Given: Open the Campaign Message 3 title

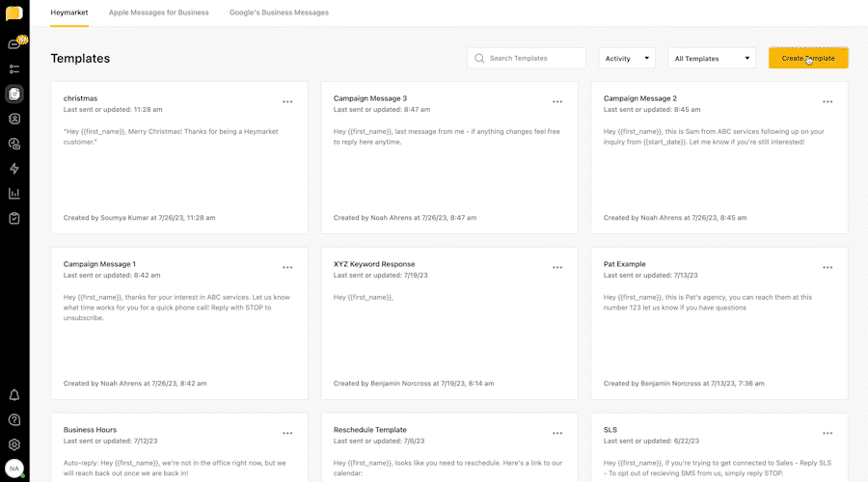Looking at the screenshot, I should pyautogui.click(x=369, y=98).
